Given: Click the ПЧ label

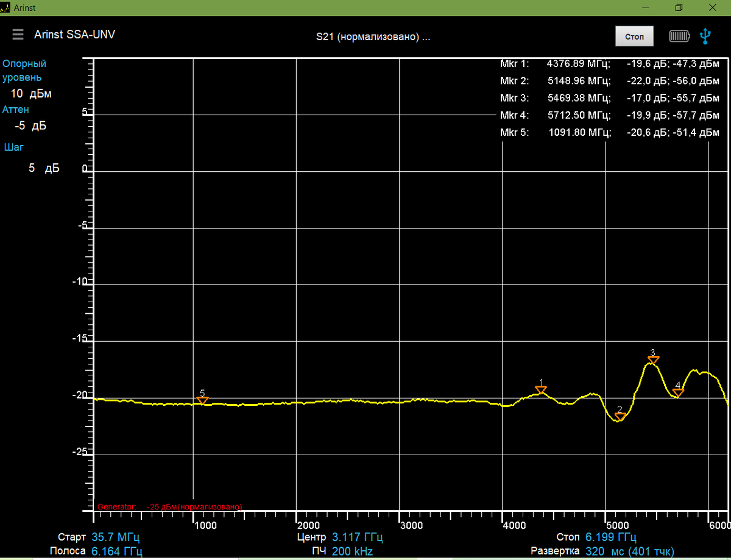Looking at the screenshot, I should pyautogui.click(x=320, y=551).
